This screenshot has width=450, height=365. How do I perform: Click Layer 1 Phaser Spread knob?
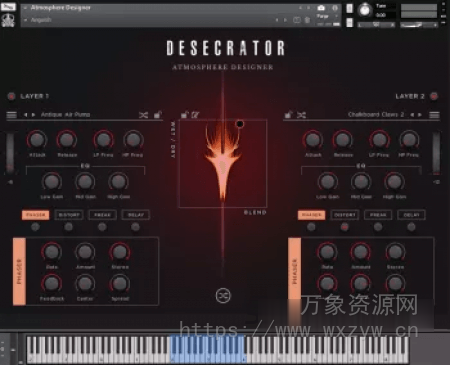pyautogui.click(x=120, y=284)
